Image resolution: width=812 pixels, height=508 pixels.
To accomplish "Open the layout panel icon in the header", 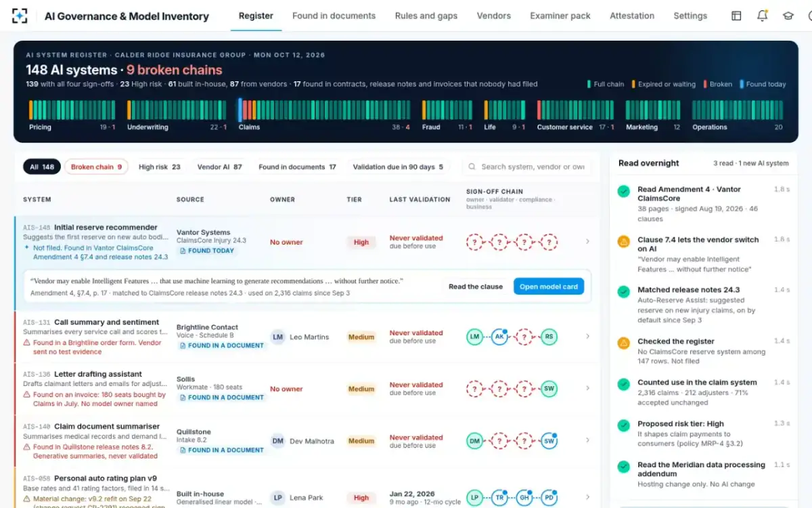I will coord(736,16).
